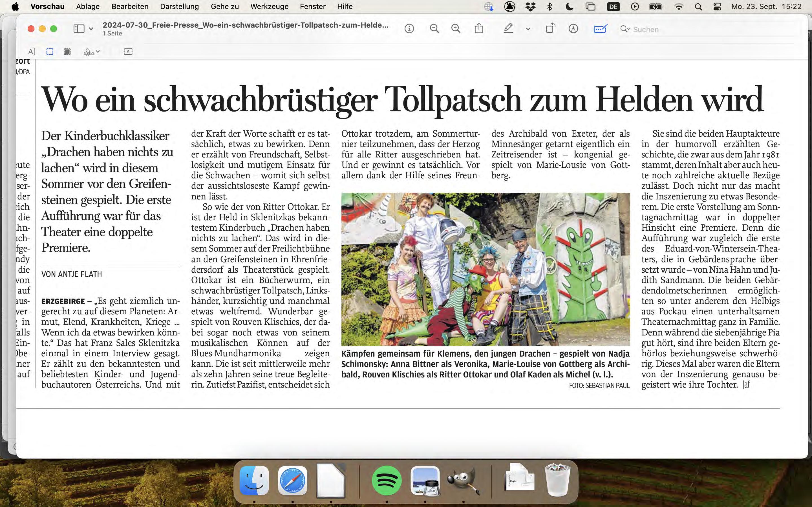Zoom in on the document
The width and height of the screenshot is (812, 507).
[456, 29]
